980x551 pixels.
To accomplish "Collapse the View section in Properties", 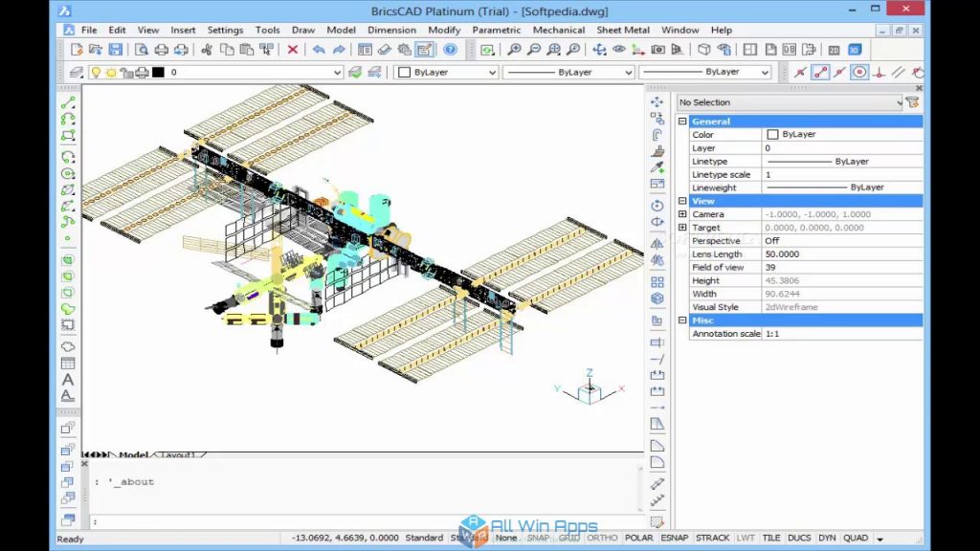I will pos(682,201).
